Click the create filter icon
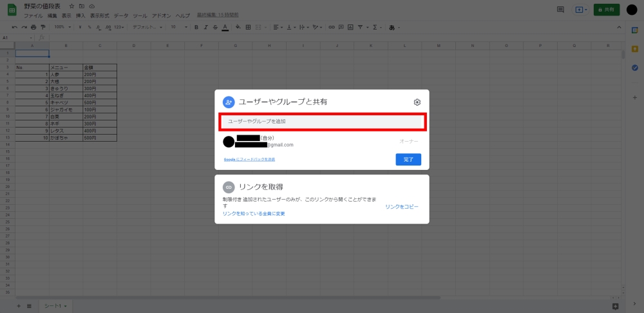The height and width of the screenshot is (313, 644). pyautogui.click(x=360, y=27)
